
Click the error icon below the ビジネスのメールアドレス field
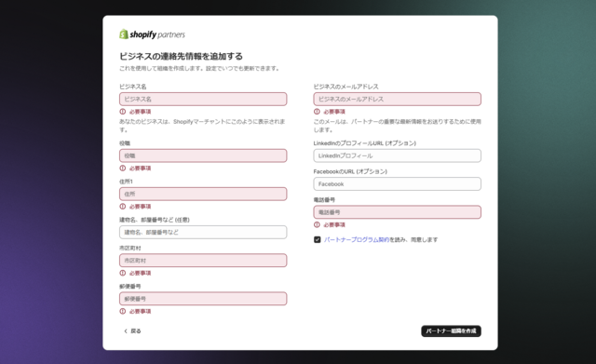coord(317,112)
